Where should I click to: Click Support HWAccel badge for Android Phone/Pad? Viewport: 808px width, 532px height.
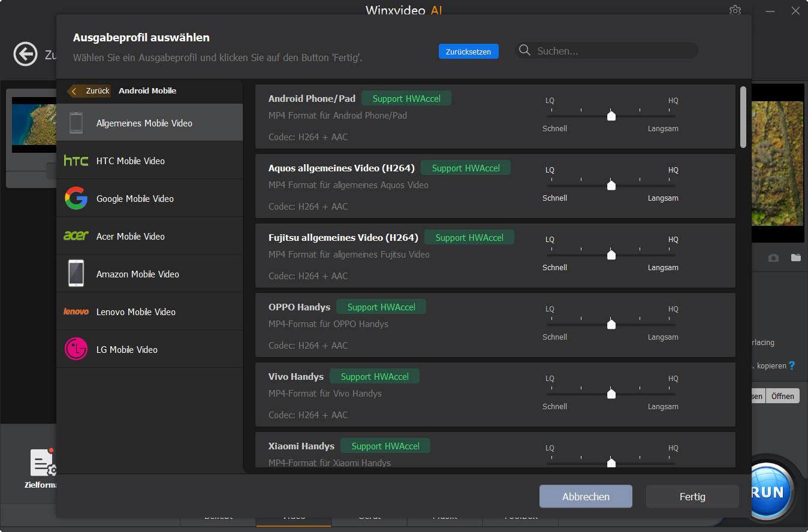pyautogui.click(x=406, y=98)
